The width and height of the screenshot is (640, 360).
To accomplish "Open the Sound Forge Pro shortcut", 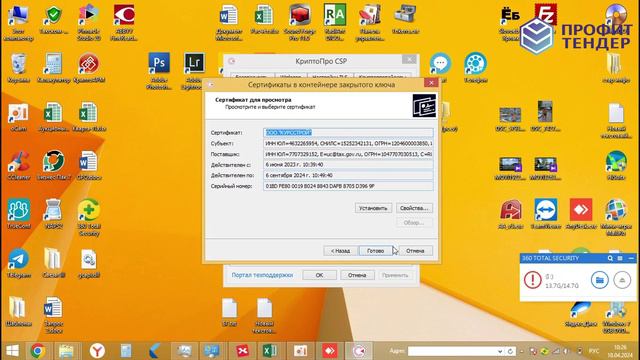I will point(300,22).
